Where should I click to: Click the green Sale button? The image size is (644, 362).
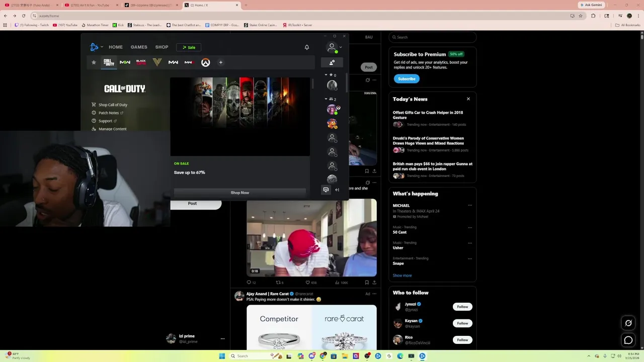[189, 47]
